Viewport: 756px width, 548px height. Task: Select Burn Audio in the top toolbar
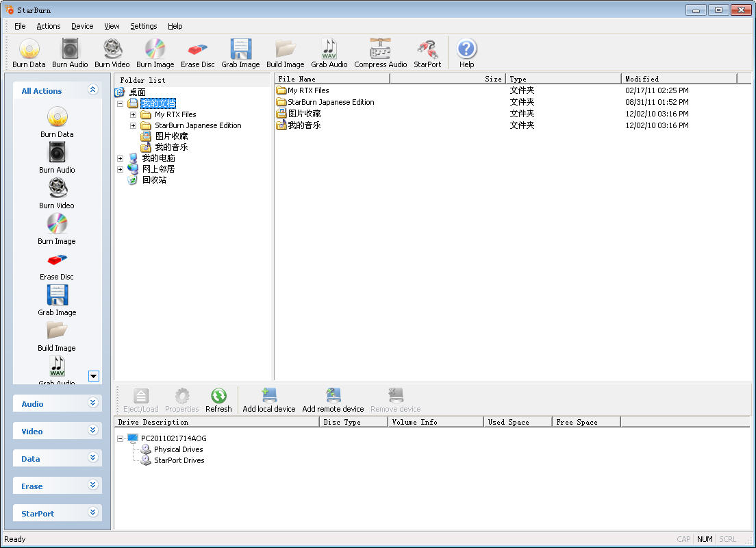[70, 51]
